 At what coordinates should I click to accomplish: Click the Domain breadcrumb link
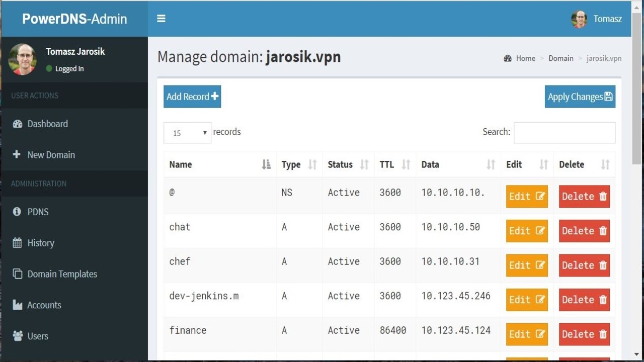coord(560,58)
